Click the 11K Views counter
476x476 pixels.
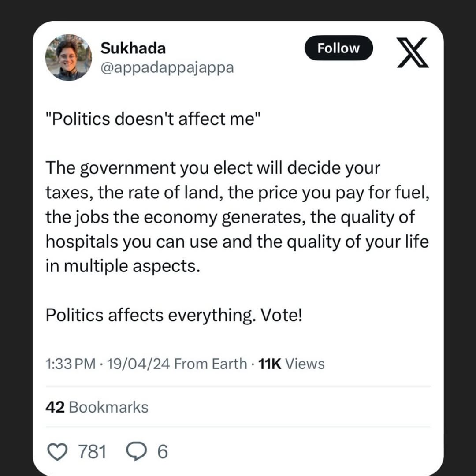[x=291, y=364]
